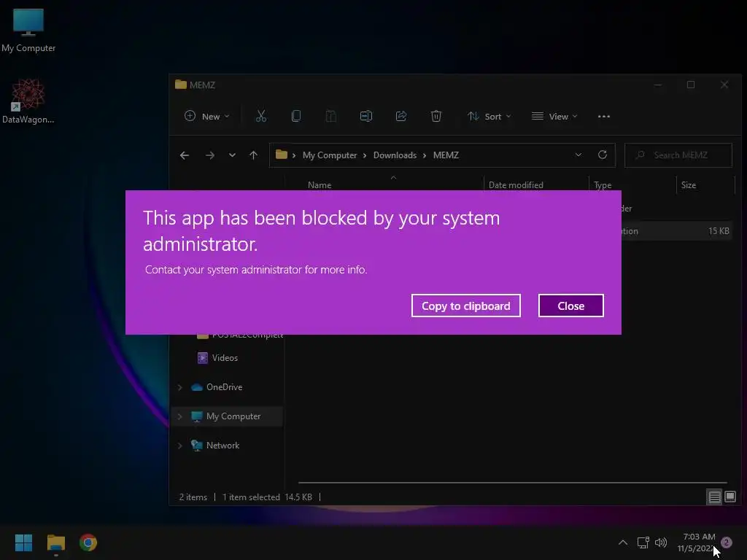Click the Paste icon in toolbar
This screenshot has width=747, height=560.
tap(330, 116)
